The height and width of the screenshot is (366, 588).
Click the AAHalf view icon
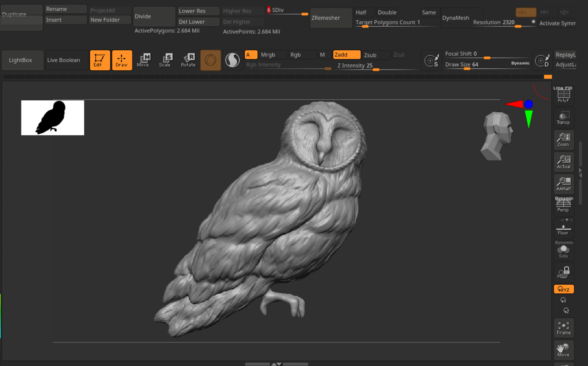[564, 184]
